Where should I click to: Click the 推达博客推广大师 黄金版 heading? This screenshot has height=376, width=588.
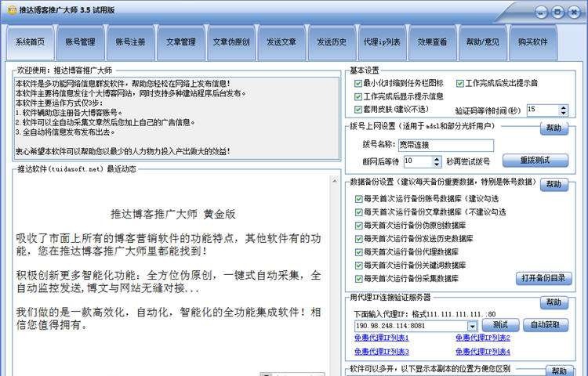[173, 214]
